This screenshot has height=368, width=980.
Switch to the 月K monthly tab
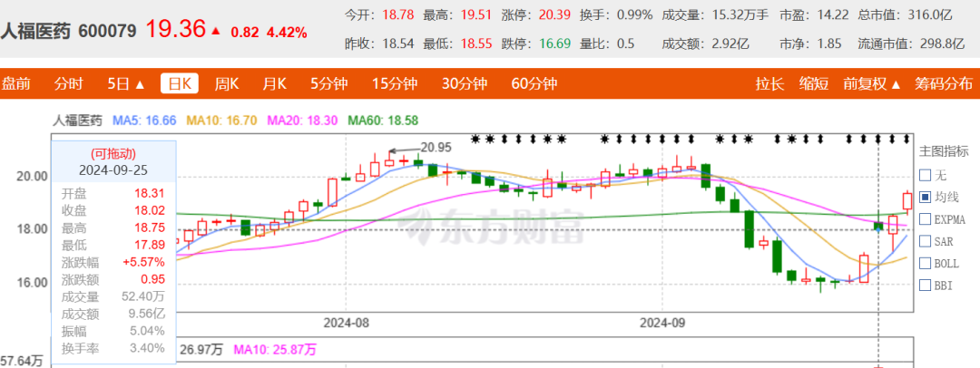pos(274,84)
